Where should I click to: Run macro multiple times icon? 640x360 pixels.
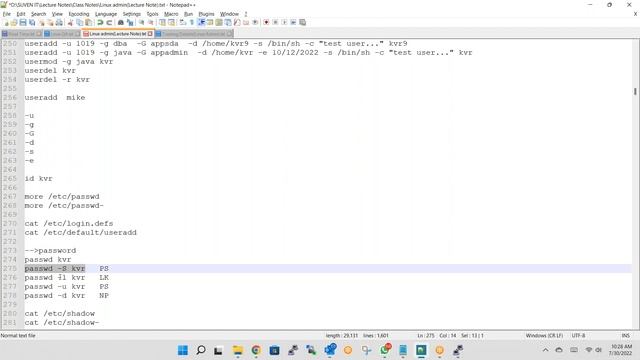click(293, 22)
